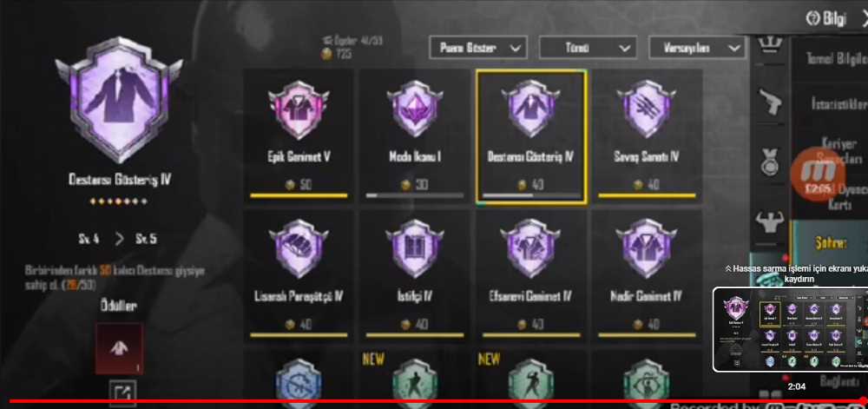Click the crown icon in sidebar
The width and height of the screenshot is (868, 409).
[x=769, y=45]
